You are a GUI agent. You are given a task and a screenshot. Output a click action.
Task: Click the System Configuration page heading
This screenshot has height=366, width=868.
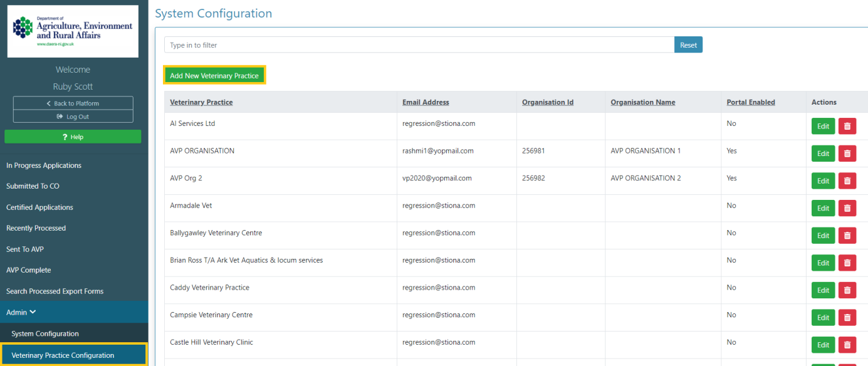pyautogui.click(x=214, y=13)
